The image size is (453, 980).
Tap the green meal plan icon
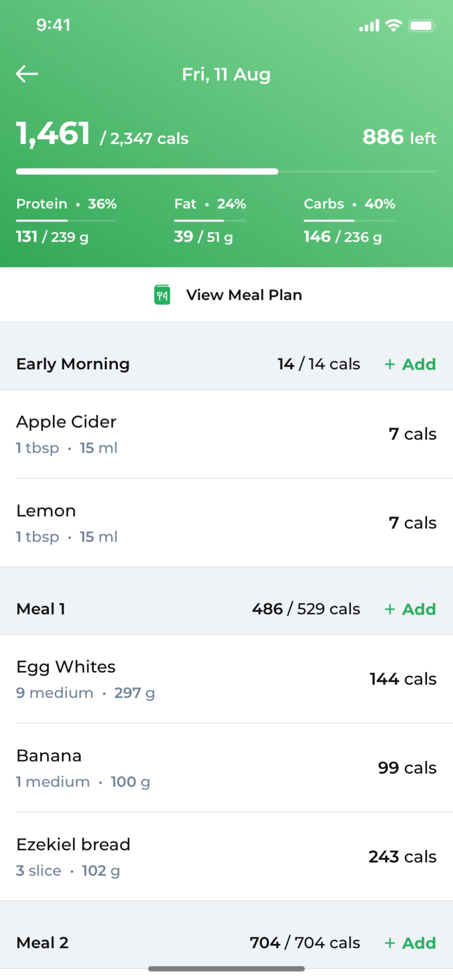[162, 295]
